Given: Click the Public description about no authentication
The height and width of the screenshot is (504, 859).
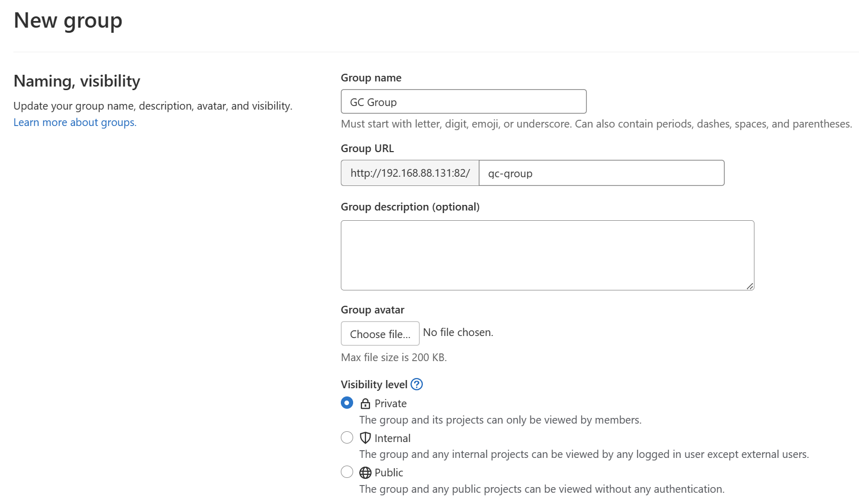Looking at the screenshot, I should point(542,489).
